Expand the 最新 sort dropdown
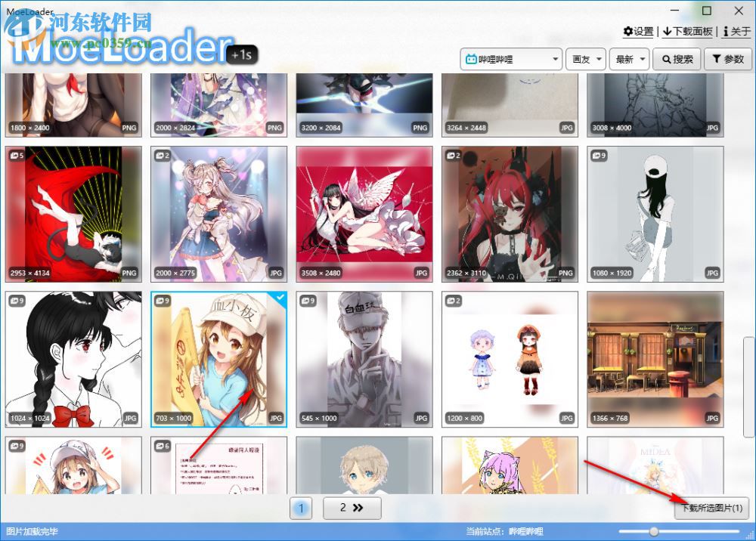The height and width of the screenshot is (541, 756). (629, 59)
